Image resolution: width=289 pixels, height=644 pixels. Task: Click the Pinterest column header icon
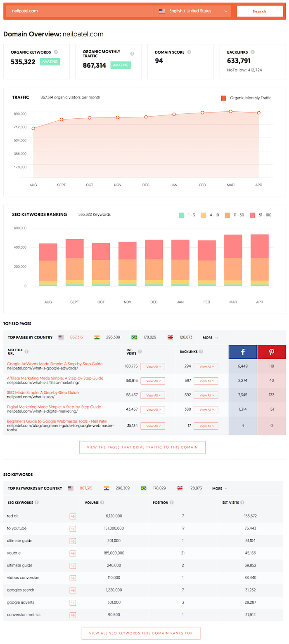pyautogui.click(x=272, y=352)
